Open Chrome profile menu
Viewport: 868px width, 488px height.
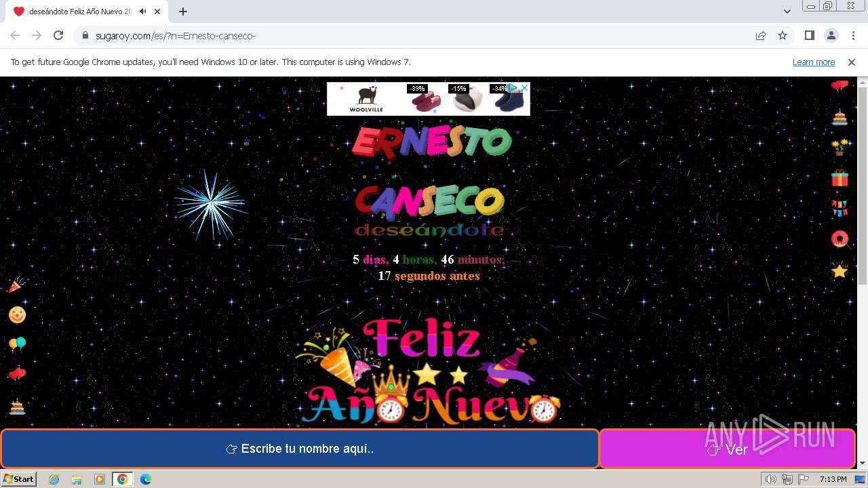pyautogui.click(x=831, y=35)
